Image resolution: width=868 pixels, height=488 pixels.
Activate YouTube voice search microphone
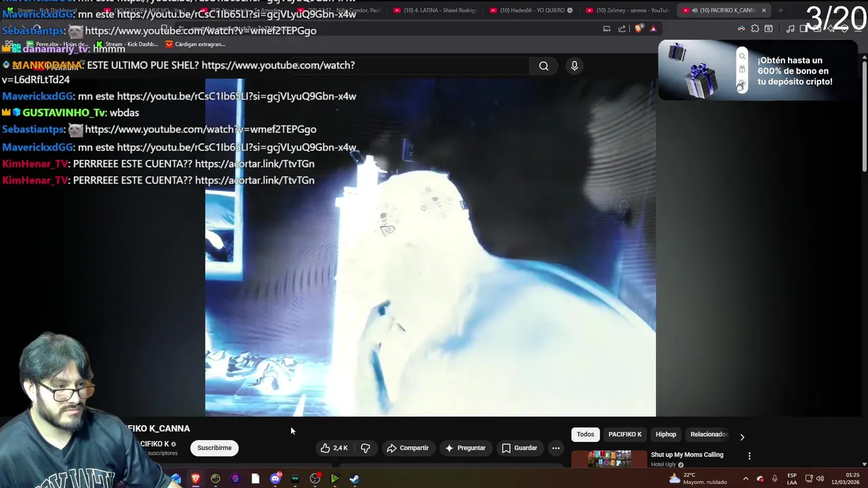point(574,66)
